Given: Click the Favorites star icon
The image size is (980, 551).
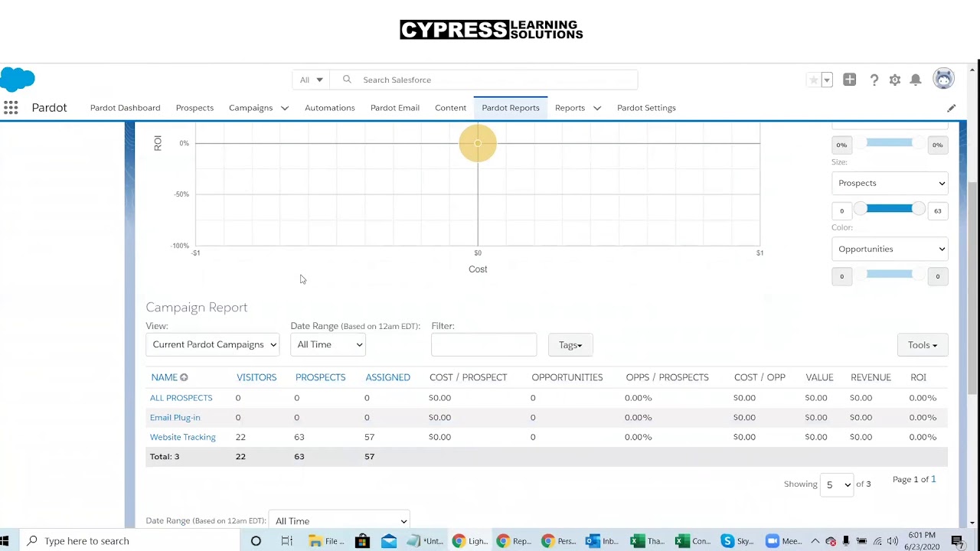Looking at the screenshot, I should point(813,80).
